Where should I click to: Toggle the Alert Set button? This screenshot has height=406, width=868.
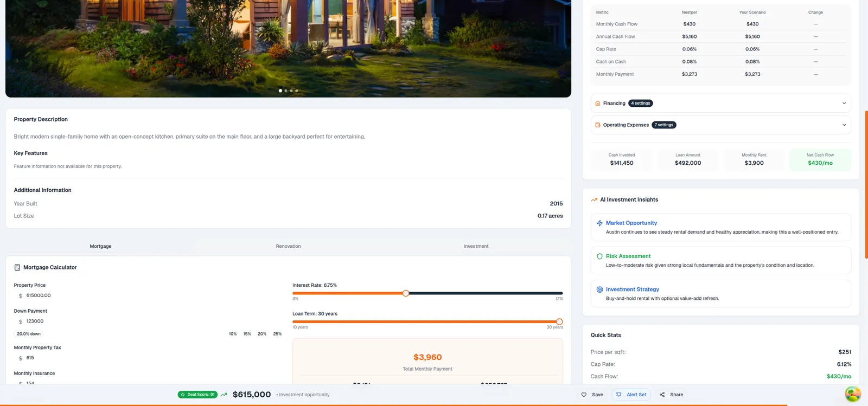(x=631, y=395)
